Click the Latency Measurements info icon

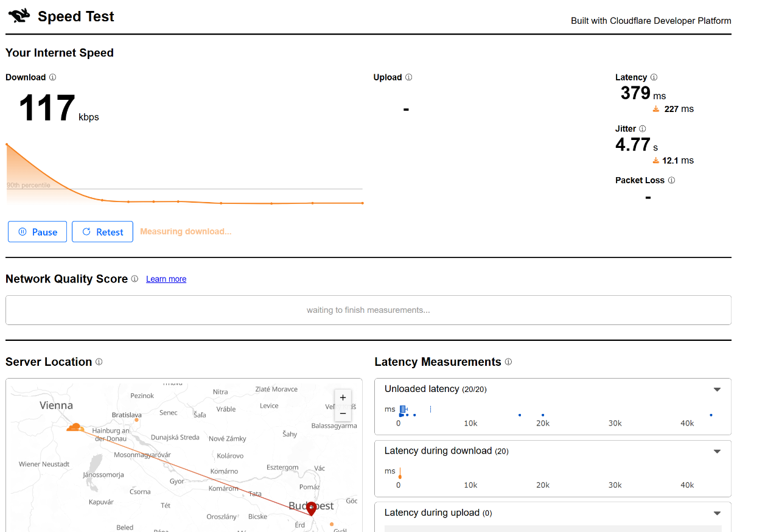[508, 362]
